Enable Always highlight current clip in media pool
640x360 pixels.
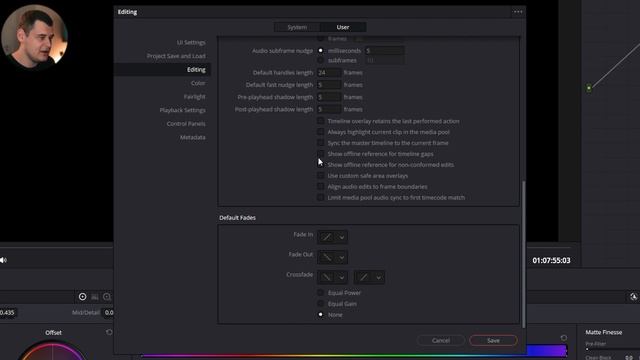click(x=320, y=132)
